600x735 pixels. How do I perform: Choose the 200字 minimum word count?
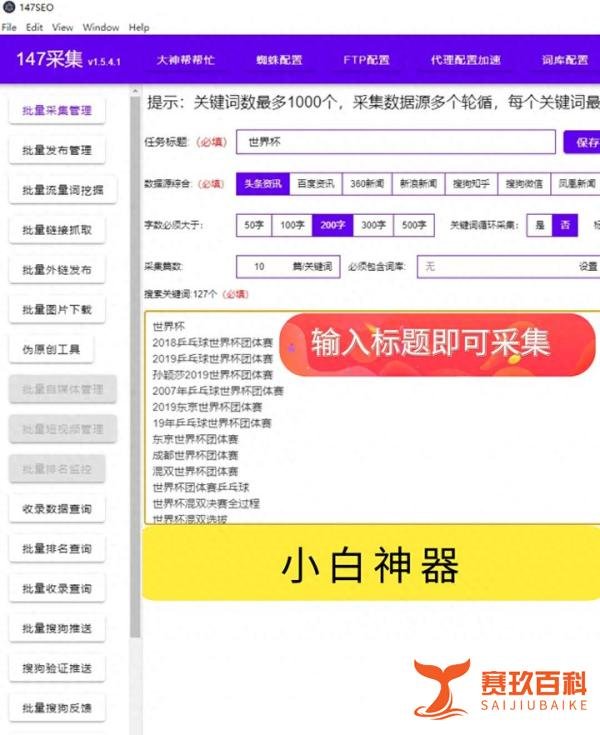pos(333,225)
